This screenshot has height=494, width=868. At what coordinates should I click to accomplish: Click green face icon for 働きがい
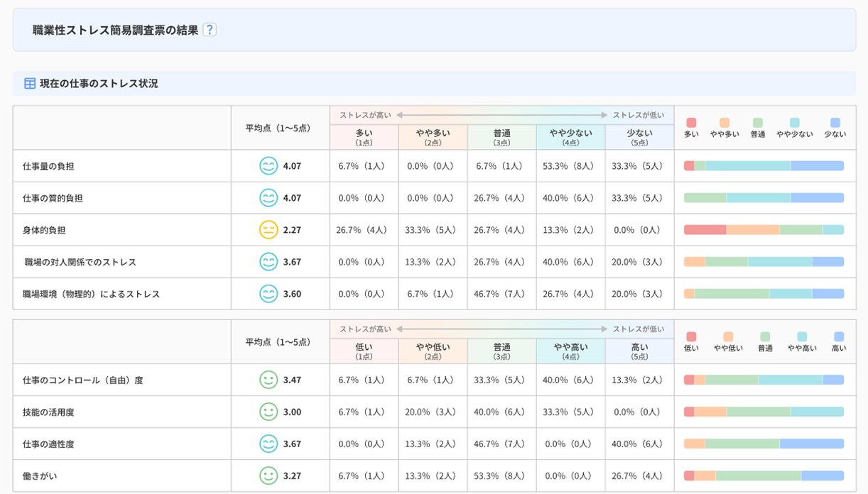(268, 476)
